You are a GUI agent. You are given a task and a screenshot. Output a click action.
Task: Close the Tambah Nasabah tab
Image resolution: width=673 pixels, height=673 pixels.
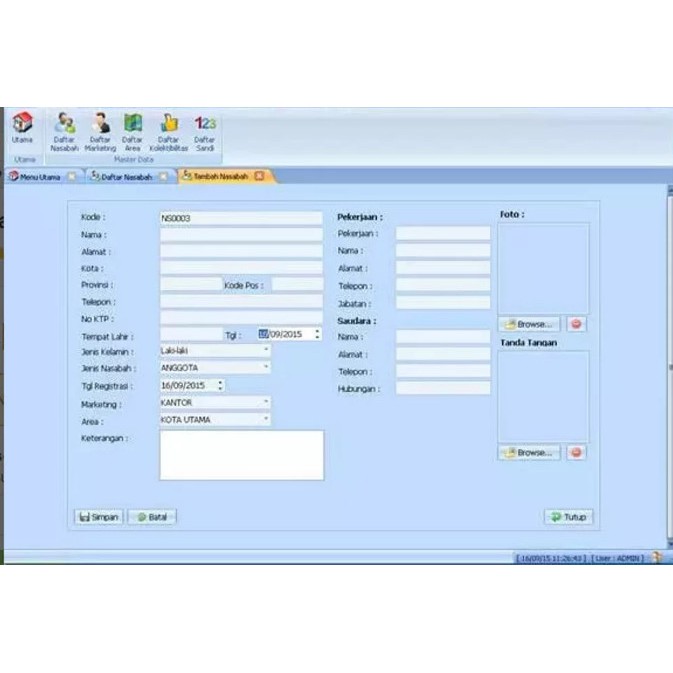(259, 176)
